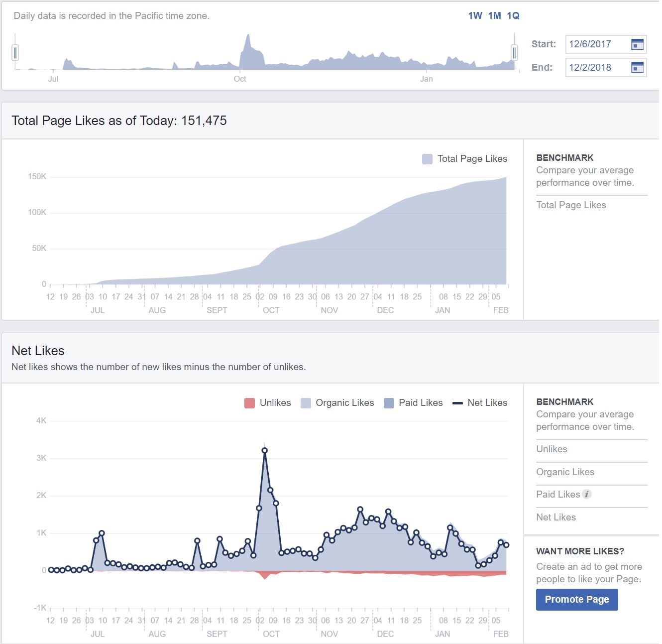Click the 3K axis label in Net Likes chart
This screenshot has height=644, width=662.
[x=41, y=458]
